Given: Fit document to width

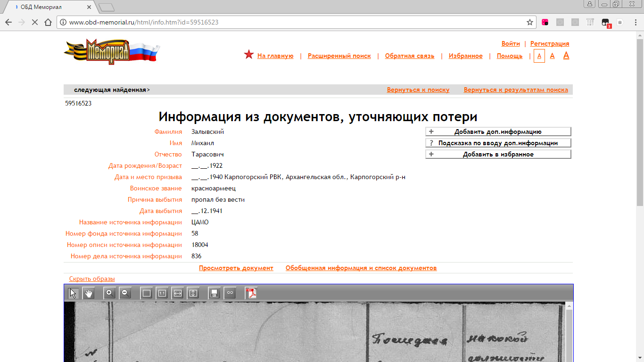Looking at the screenshot, I should pos(178,293).
